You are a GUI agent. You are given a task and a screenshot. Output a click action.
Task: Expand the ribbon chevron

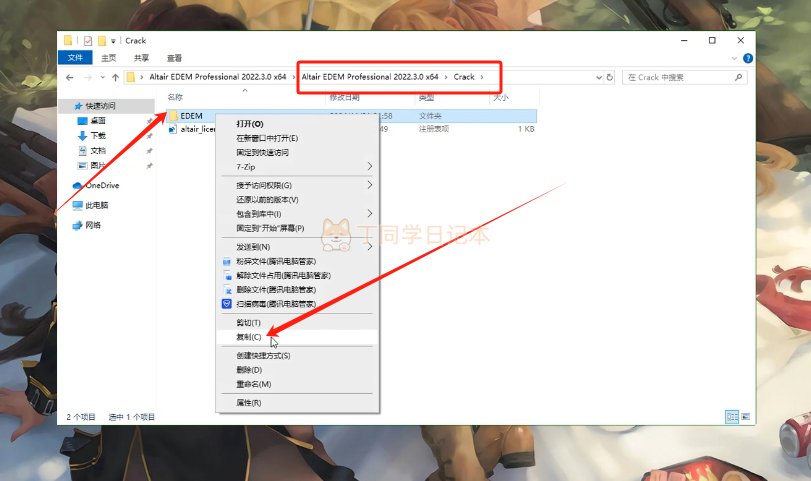coord(734,58)
